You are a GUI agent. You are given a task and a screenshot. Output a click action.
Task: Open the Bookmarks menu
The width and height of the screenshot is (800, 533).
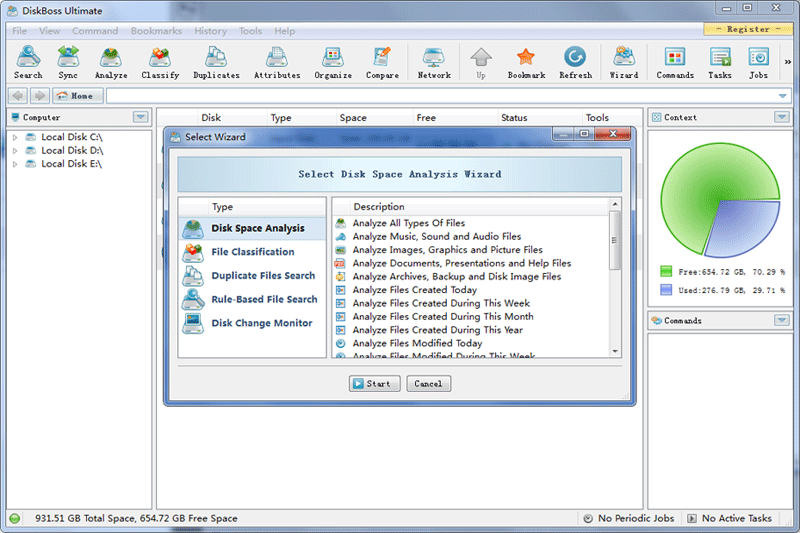point(156,31)
